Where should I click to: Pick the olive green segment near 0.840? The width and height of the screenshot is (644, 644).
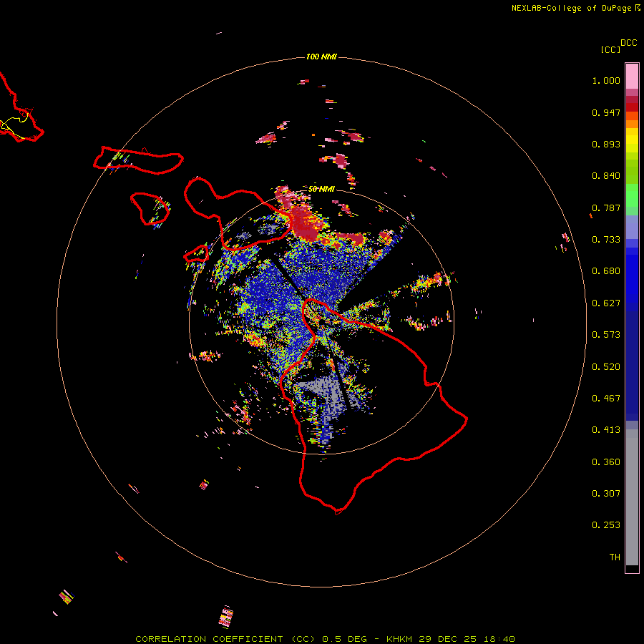632,172
